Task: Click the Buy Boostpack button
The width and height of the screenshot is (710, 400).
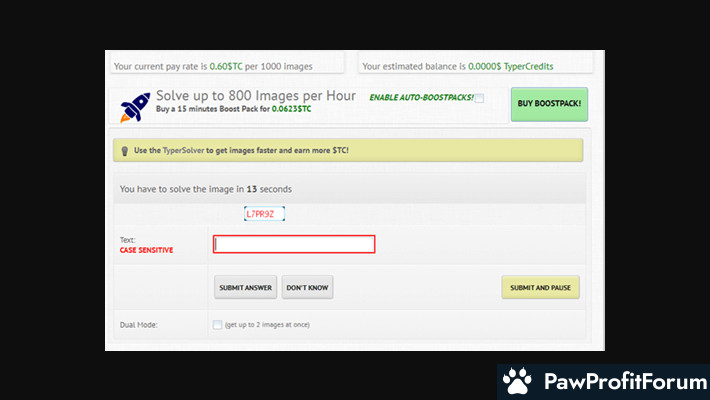Action: 549,104
